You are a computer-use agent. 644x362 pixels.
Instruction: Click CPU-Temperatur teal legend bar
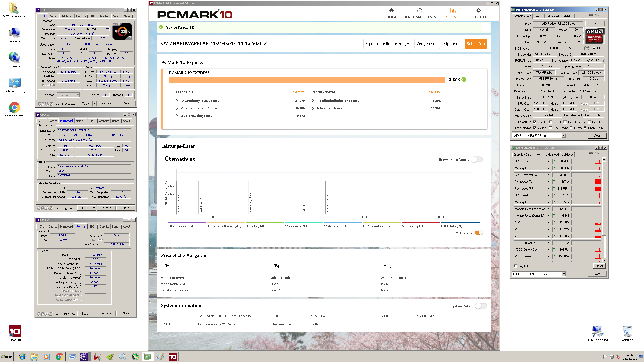[x=304, y=223]
